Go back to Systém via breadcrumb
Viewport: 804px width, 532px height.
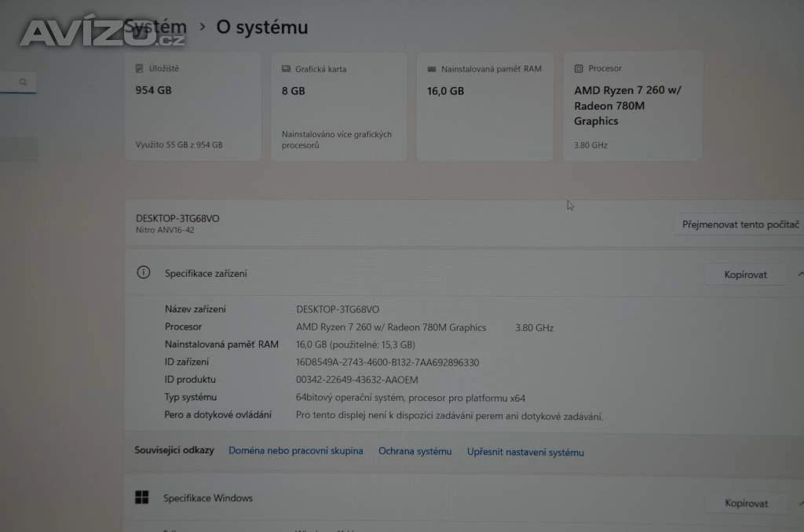tap(155, 27)
